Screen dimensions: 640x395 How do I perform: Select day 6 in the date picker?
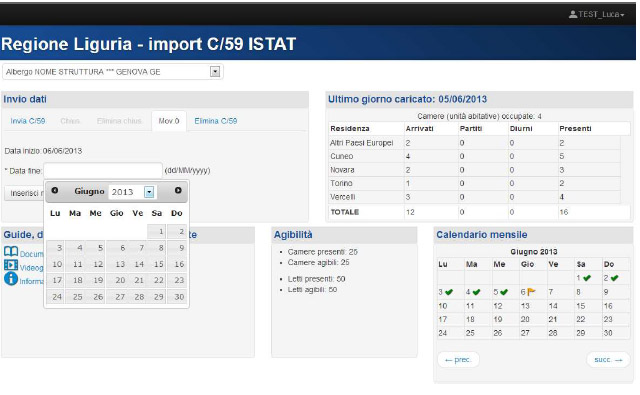[116, 248]
